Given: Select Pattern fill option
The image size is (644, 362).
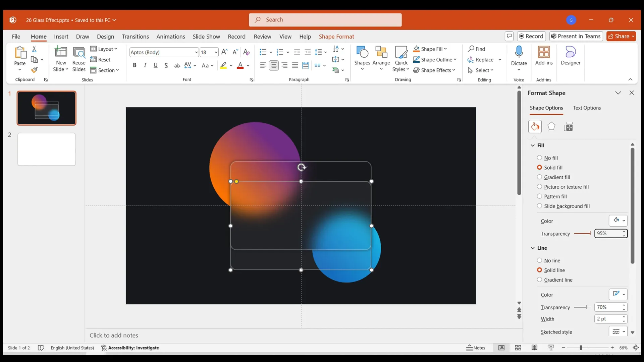Looking at the screenshot, I should click(552, 196).
